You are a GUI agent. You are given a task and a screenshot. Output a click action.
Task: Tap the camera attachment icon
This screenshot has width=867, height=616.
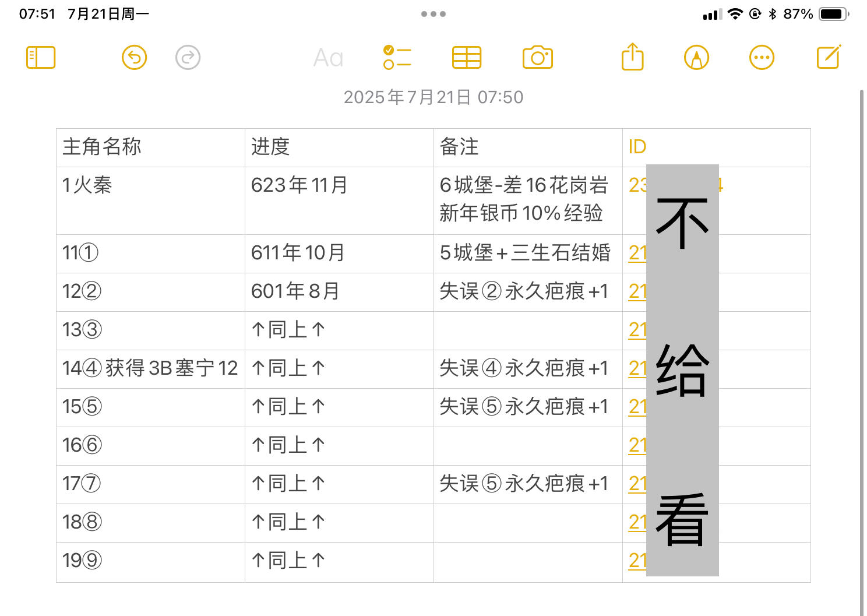pos(538,58)
